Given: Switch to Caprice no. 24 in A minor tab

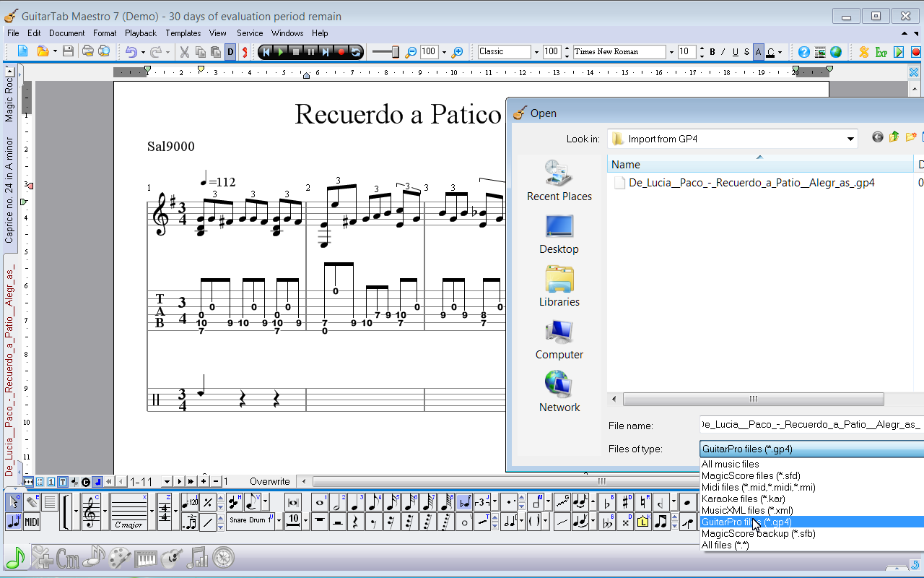Looking at the screenshot, I should 9,190.
